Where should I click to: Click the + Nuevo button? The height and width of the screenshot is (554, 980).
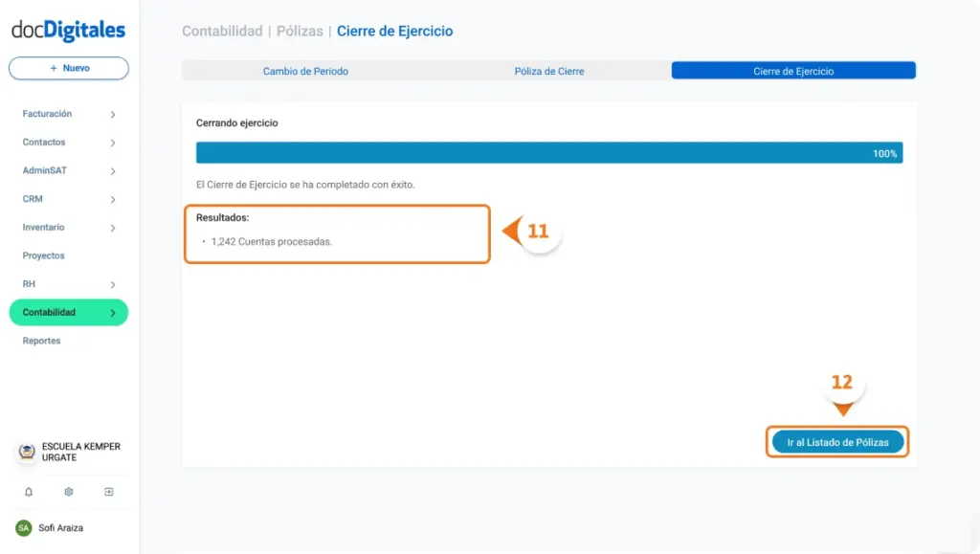69,69
